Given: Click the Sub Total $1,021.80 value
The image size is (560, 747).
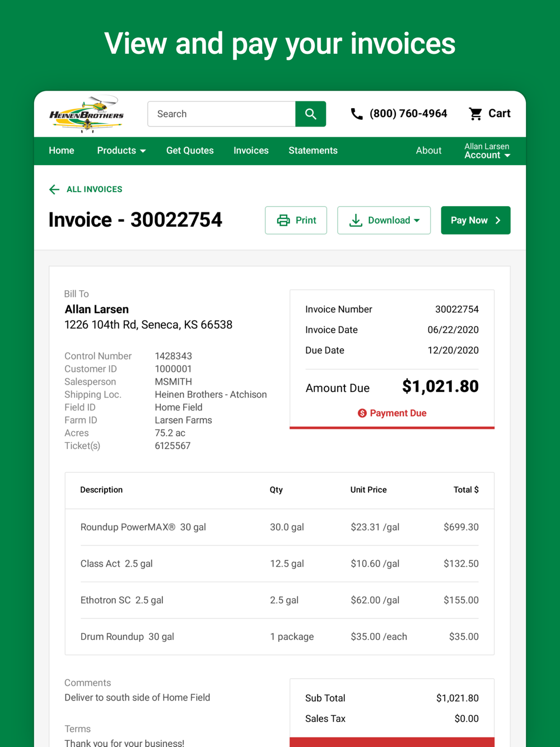Looking at the screenshot, I should (458, 698).
